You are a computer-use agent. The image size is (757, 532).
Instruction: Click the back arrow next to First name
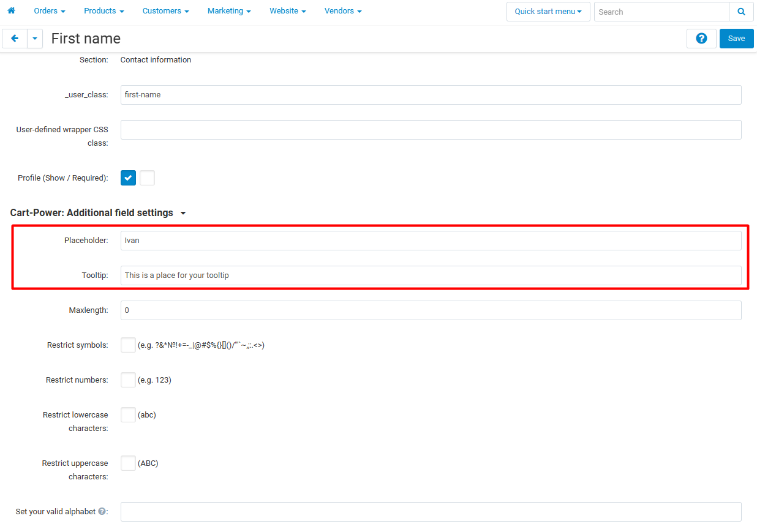pos(15,38)
